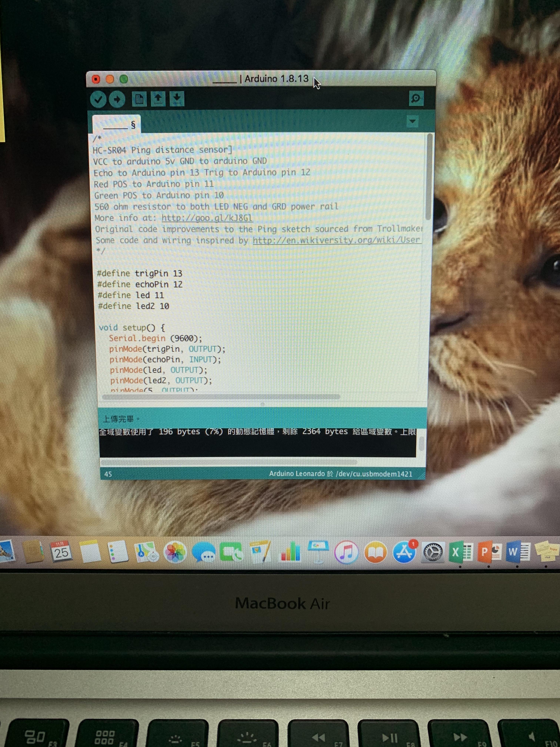Image resolution: width=560 pixels, height=747 pixels.
Task: Click the Verify checkmark button
Action: 98,100
